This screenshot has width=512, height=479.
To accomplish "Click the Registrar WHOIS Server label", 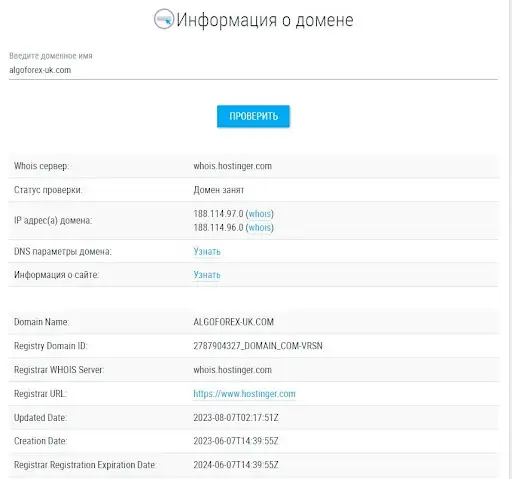I will (59, 370).
